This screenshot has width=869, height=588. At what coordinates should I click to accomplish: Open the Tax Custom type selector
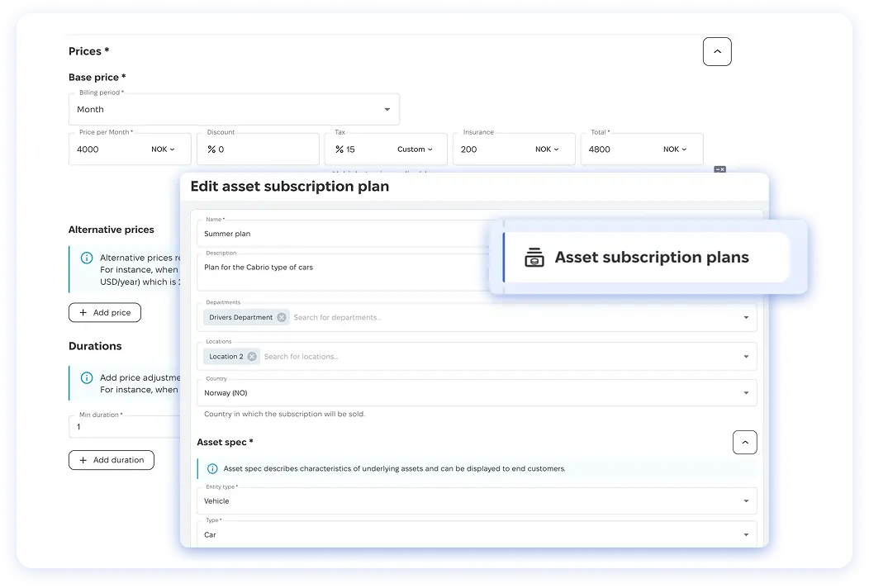pyautogui.click(x=415, y=149)
